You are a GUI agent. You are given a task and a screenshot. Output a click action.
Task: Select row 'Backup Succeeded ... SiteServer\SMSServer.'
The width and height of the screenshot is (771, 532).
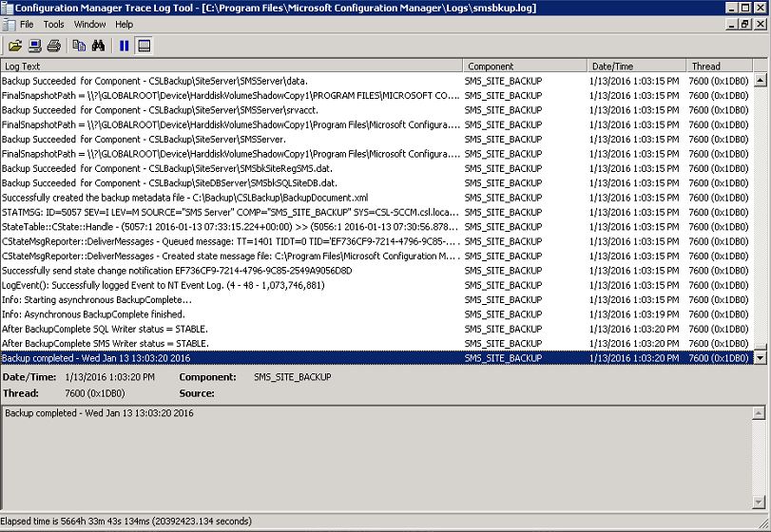click(x=376, y=140)
